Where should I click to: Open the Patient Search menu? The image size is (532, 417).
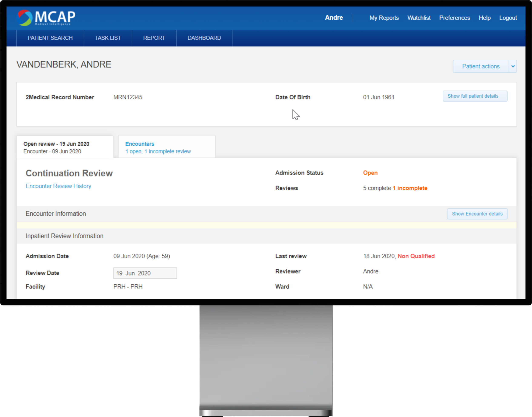[50, 38]
